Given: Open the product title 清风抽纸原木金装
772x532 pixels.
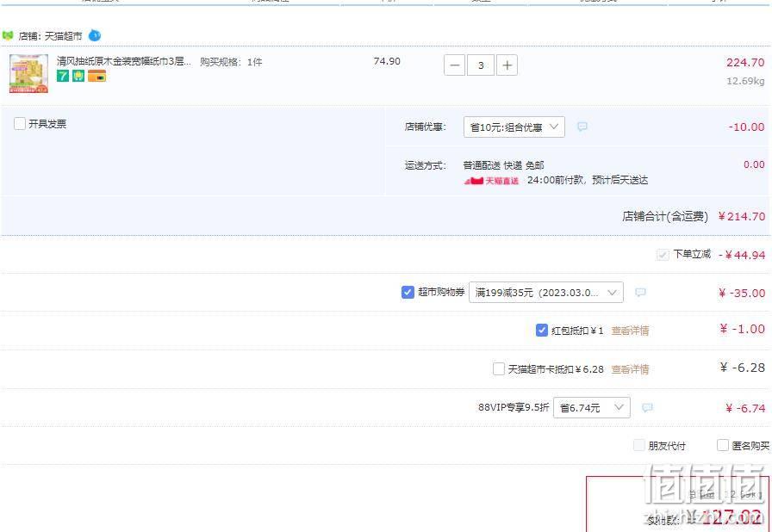Looking at the screenshot, I should [123, 61].
